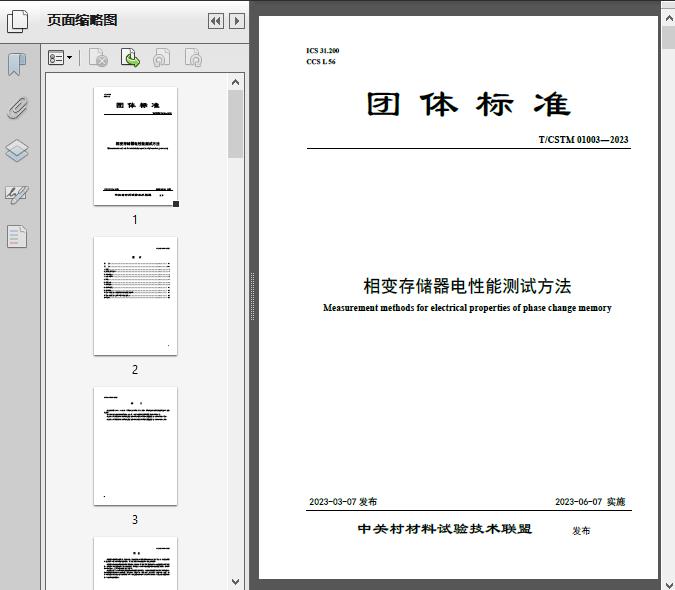
Task: Click page label '1' under thumbnail
Action: [x=135, y=220]
